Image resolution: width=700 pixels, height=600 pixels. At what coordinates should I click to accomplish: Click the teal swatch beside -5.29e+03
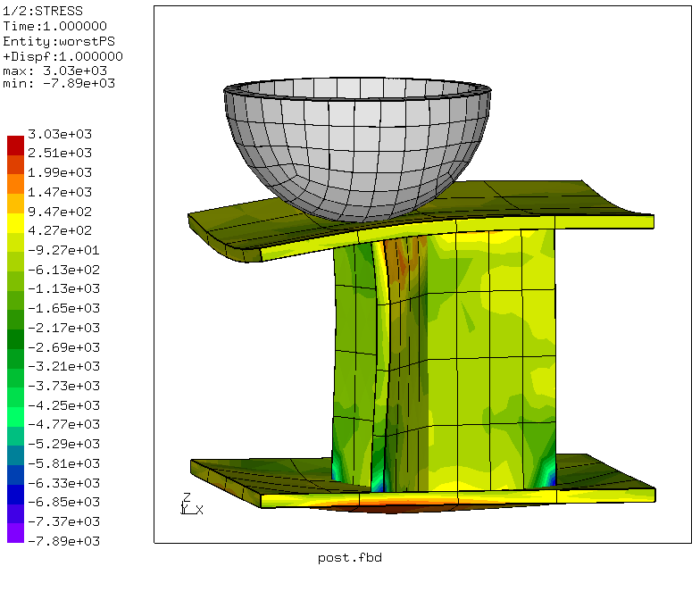point(15,436)
